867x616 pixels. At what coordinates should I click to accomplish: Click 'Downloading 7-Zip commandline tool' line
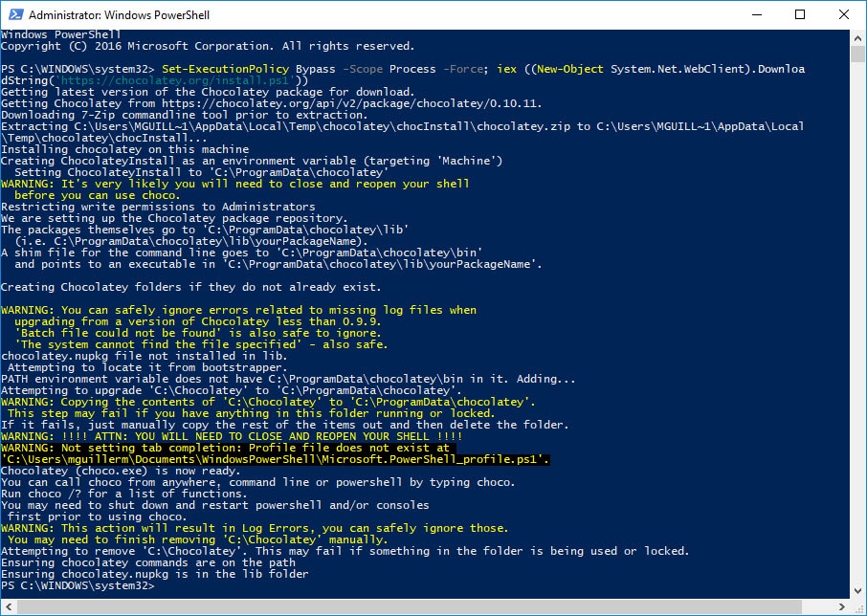tap(185, 115)
